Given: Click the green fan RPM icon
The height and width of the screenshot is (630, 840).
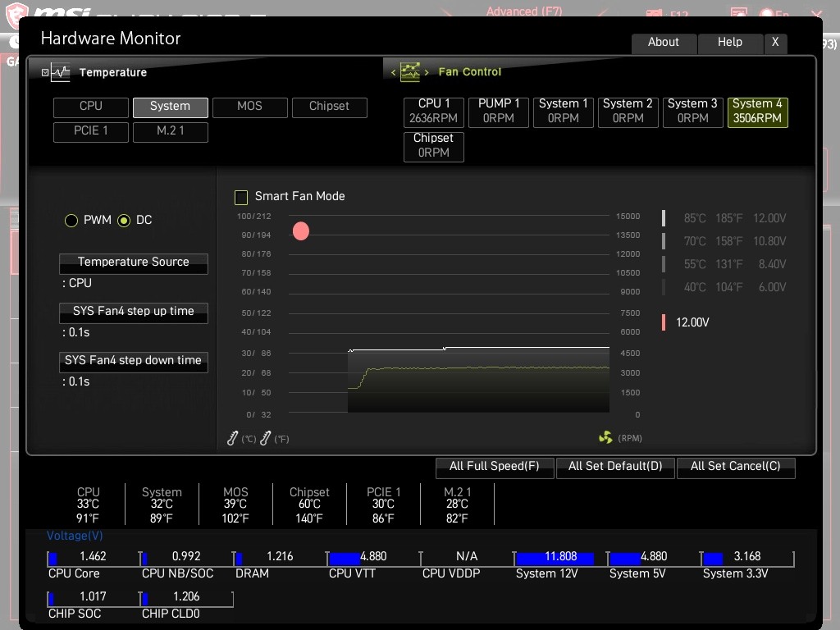Looking at the screenshot, I should pos(605,438).
